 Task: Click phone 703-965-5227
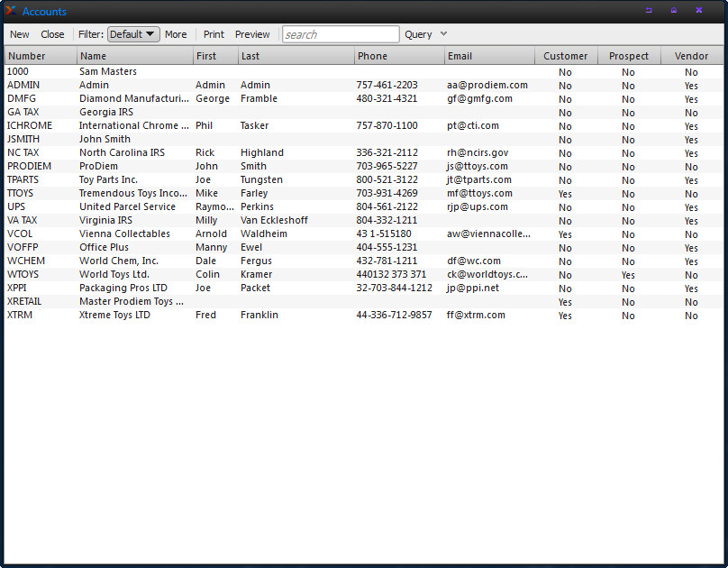coord(387,166)
